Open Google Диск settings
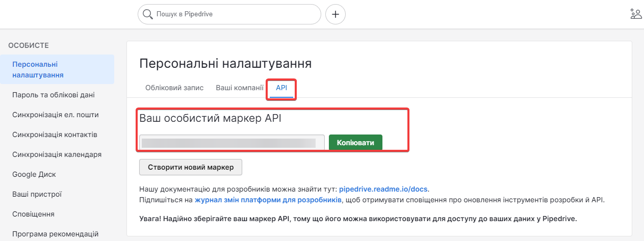The width and height of the screenshot is (644, 241). point(34,174)
